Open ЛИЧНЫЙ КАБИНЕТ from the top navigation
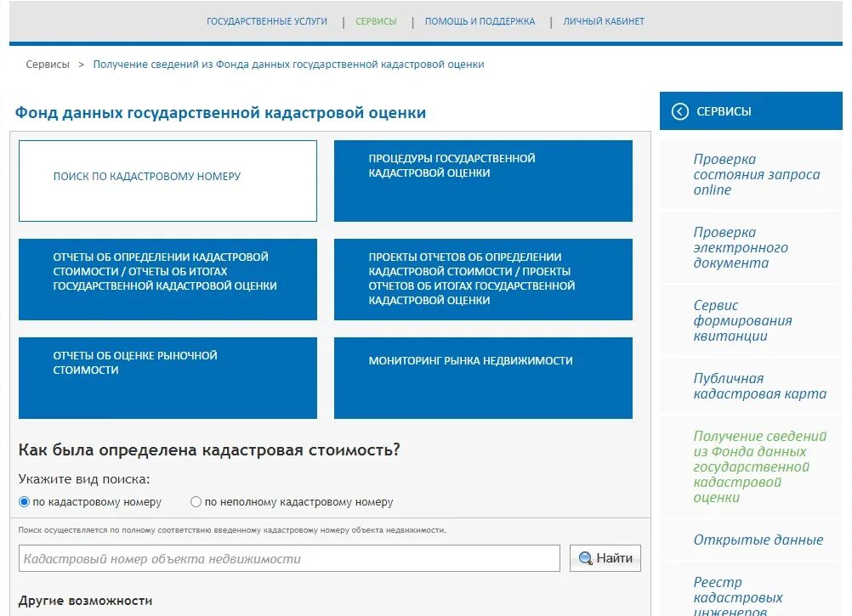Image resolution: width=852 pixels, height=616 pixels. click(x=602, y=20)
